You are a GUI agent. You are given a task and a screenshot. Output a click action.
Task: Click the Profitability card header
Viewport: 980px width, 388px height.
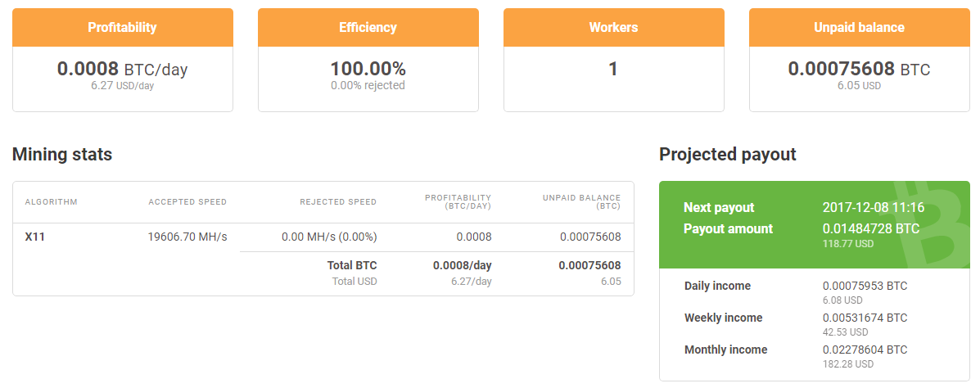tap(123, 28)
